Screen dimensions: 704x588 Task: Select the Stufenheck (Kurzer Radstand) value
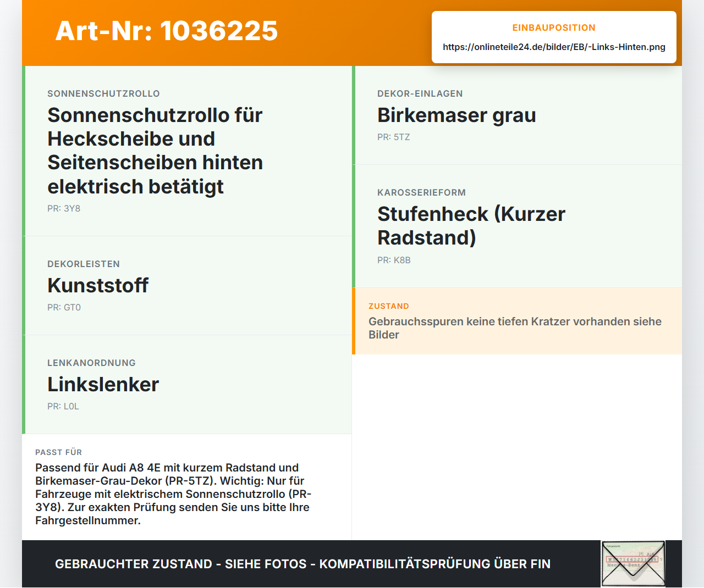coord(471,226)
